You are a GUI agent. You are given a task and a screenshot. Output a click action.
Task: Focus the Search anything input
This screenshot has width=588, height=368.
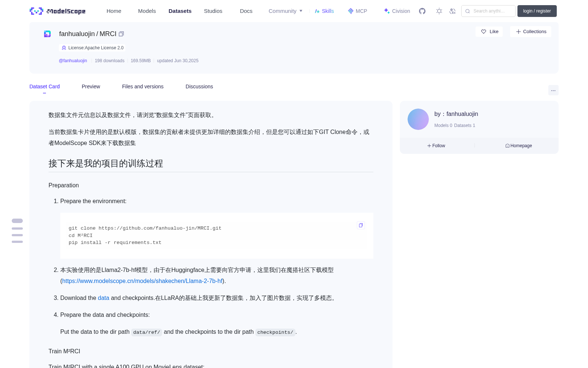(488, 11)
